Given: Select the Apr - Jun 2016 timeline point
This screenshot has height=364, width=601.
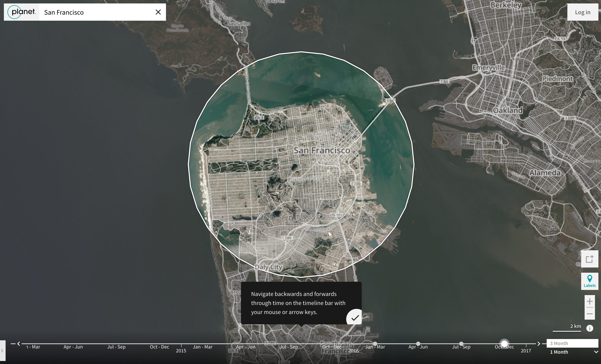Looking at the screenshot, I should click(418, 344).
